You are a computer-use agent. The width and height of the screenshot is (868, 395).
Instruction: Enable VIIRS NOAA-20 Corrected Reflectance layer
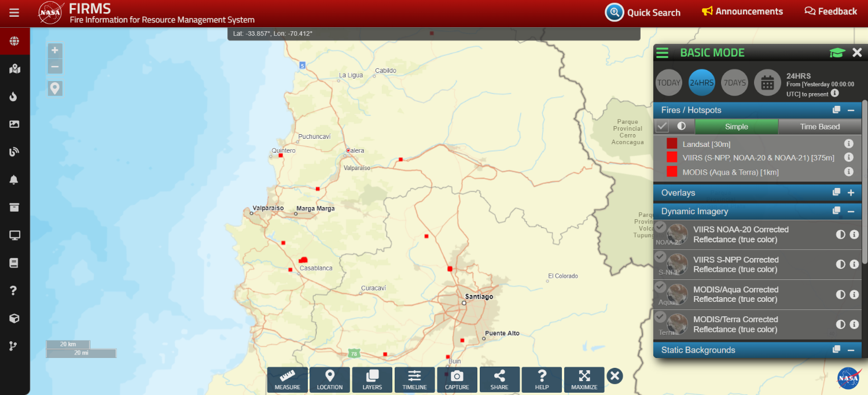[661, 227]
